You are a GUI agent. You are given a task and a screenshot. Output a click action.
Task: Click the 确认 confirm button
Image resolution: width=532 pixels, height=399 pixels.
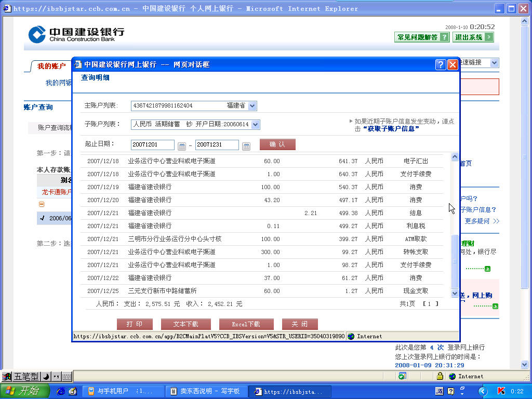(x=277, y=144)
